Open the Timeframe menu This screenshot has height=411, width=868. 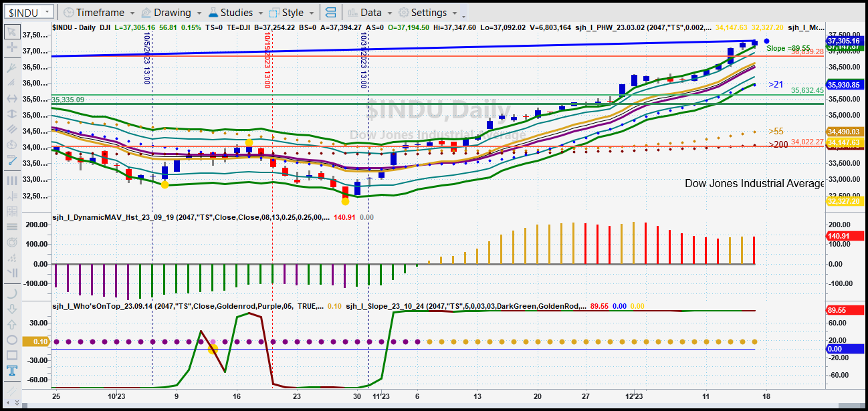(100, 13)
